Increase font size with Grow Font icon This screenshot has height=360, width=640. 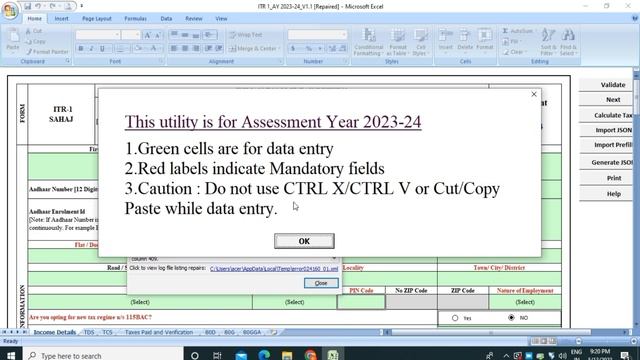[x=148, y=35]
